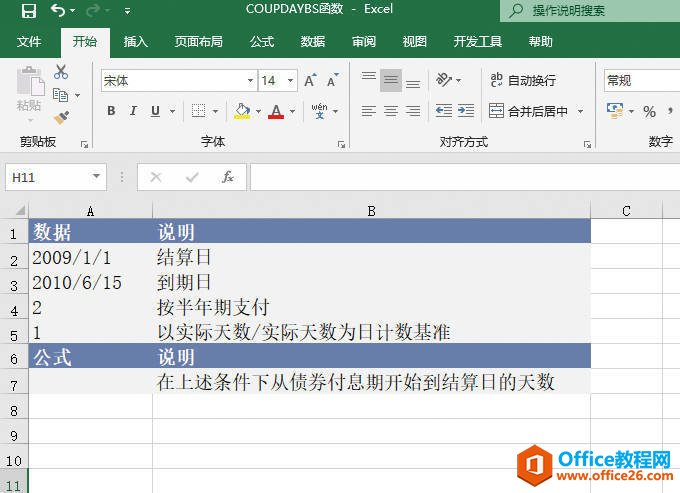Image resolution: width=680 pixels, height=493 pixels.
Task: Click the Center align icon
Action: coord(391,111)
